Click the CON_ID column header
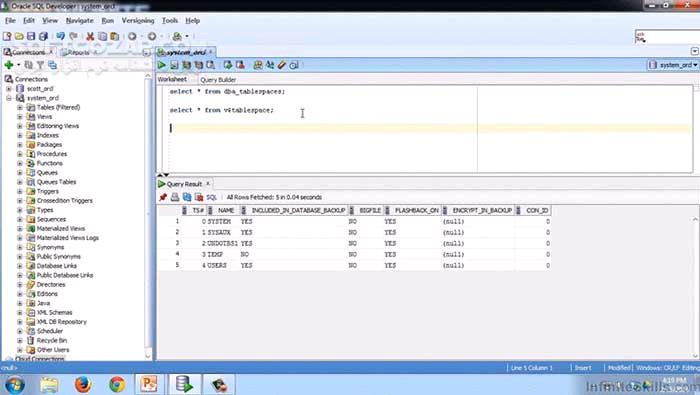This screenshot has width=700, height=395. (533, 210)
